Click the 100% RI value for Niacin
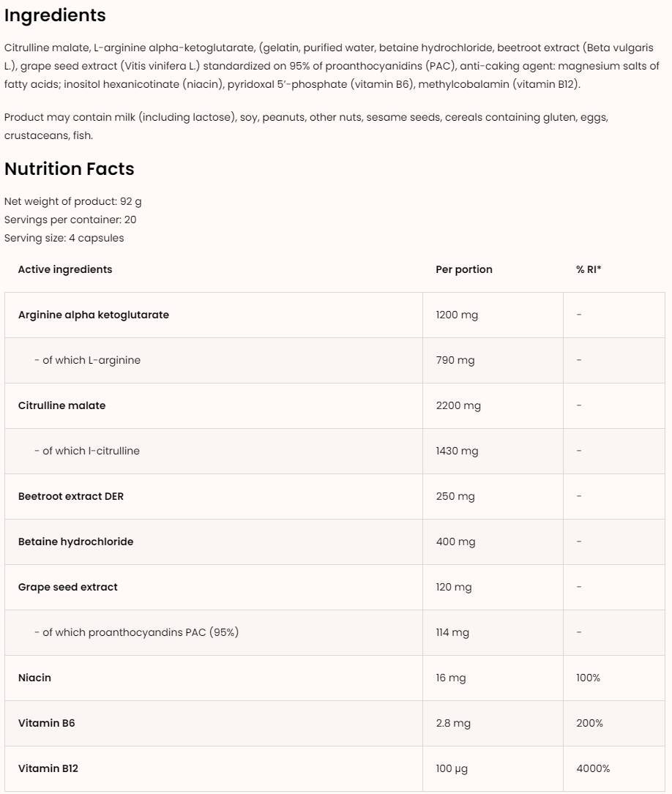Viewport: 672px width, 794px height. pos(588,678)
